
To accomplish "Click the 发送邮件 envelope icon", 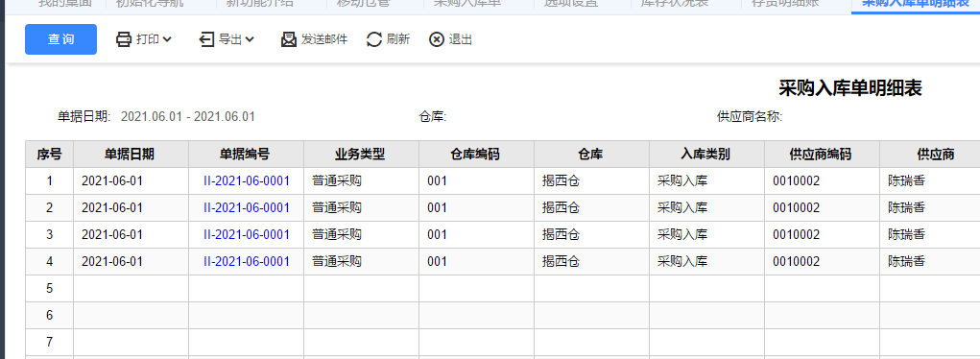I will click(289, 39).
